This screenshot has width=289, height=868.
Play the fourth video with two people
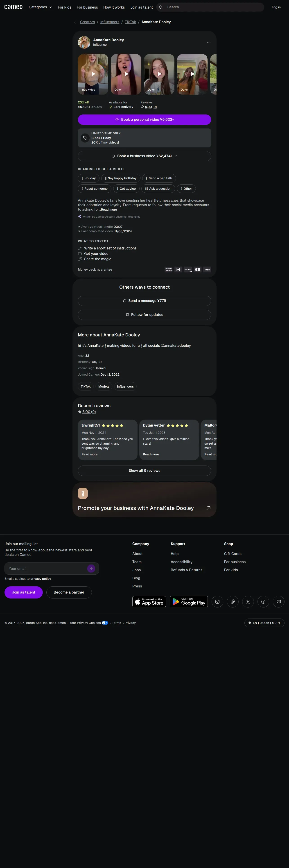192,74
